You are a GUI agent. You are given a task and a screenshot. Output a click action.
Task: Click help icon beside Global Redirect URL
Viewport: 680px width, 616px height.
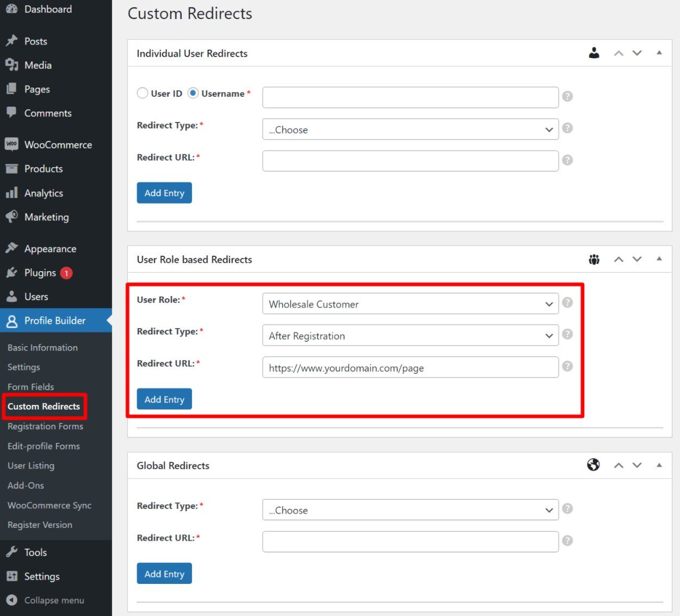click(x=567, y=540)
